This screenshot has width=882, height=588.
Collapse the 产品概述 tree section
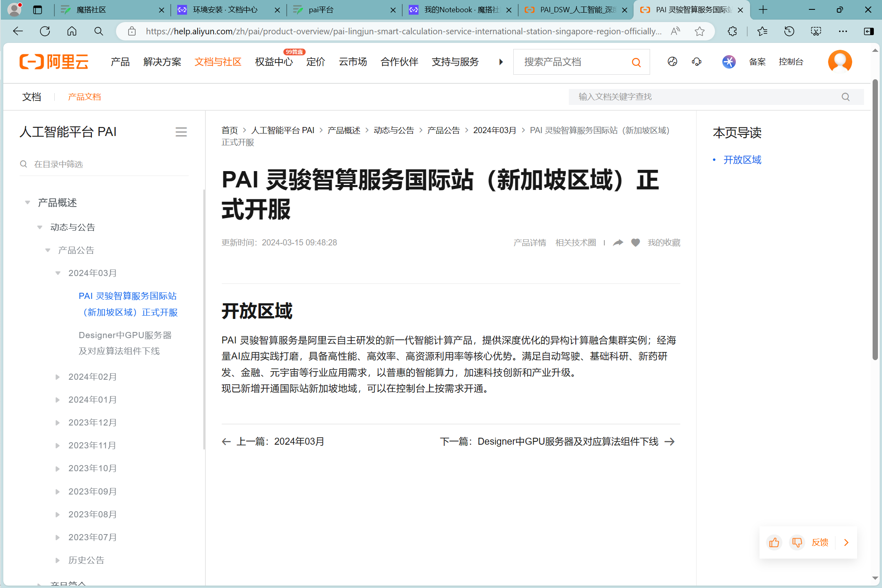[x=27, y=203]
